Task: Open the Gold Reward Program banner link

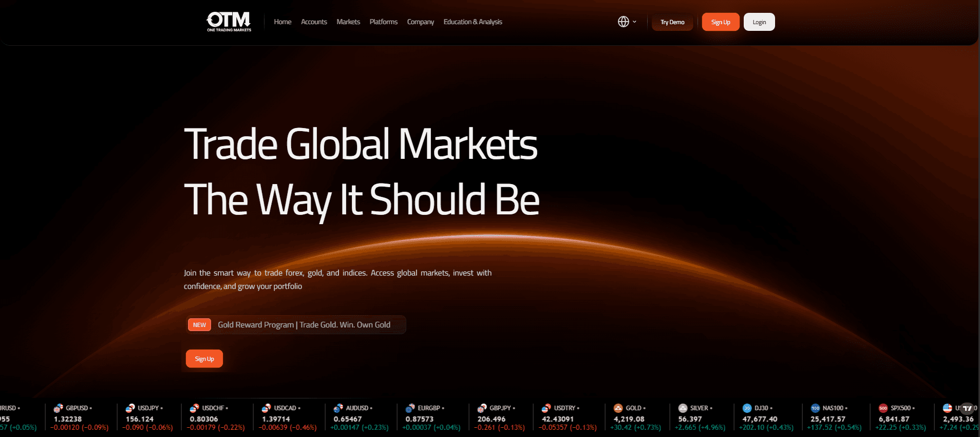Action: tap(296, 325)
